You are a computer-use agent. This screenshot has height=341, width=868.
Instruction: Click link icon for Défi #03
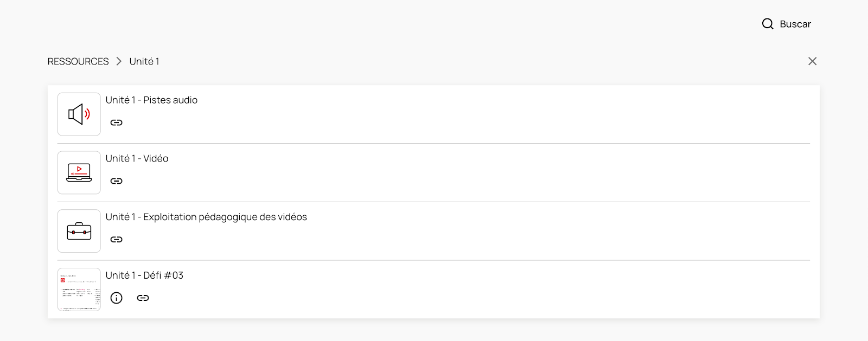(x=143, y=298)
